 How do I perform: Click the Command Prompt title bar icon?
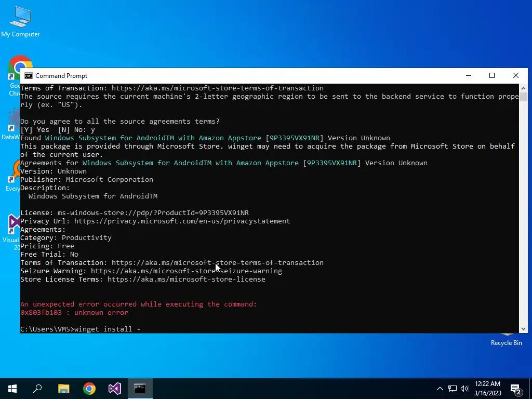point(29,76)
